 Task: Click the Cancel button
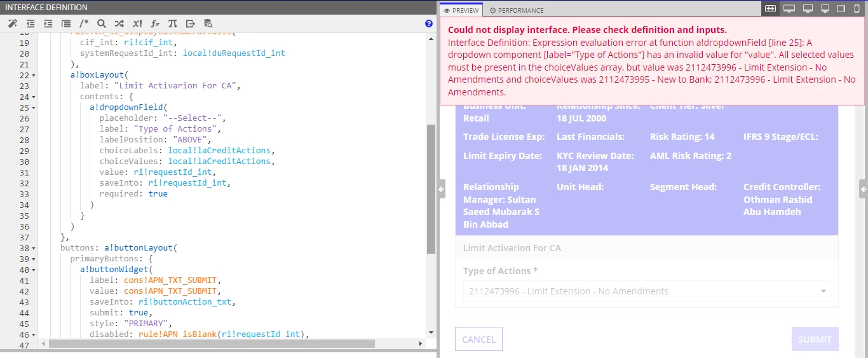coord(478,339)
